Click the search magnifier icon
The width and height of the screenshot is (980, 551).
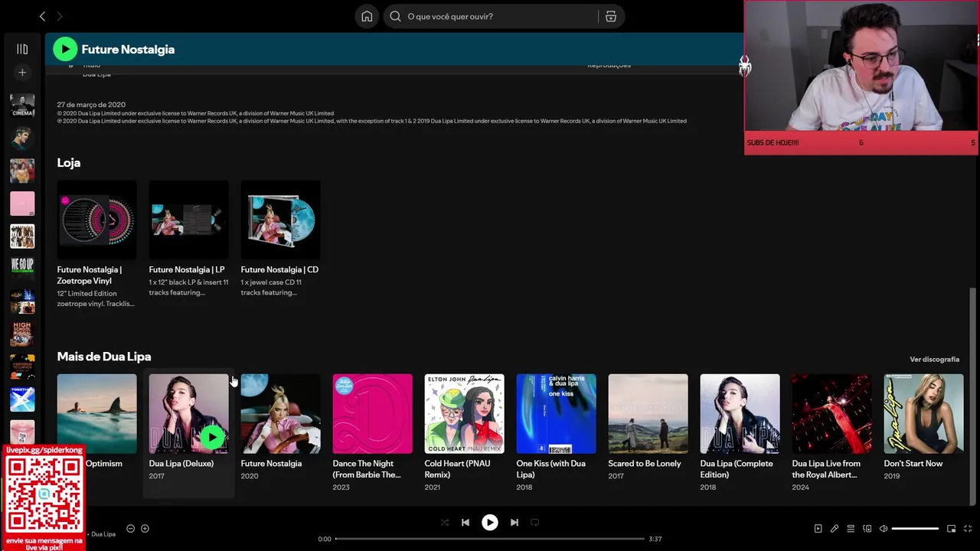coord(395,16)
